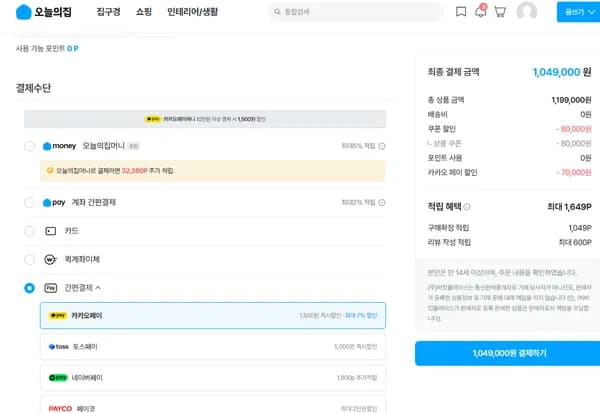This screenshot has height=413, width=600.
Task: Open the 오늘의집 home logo
Action: [44, 12]
